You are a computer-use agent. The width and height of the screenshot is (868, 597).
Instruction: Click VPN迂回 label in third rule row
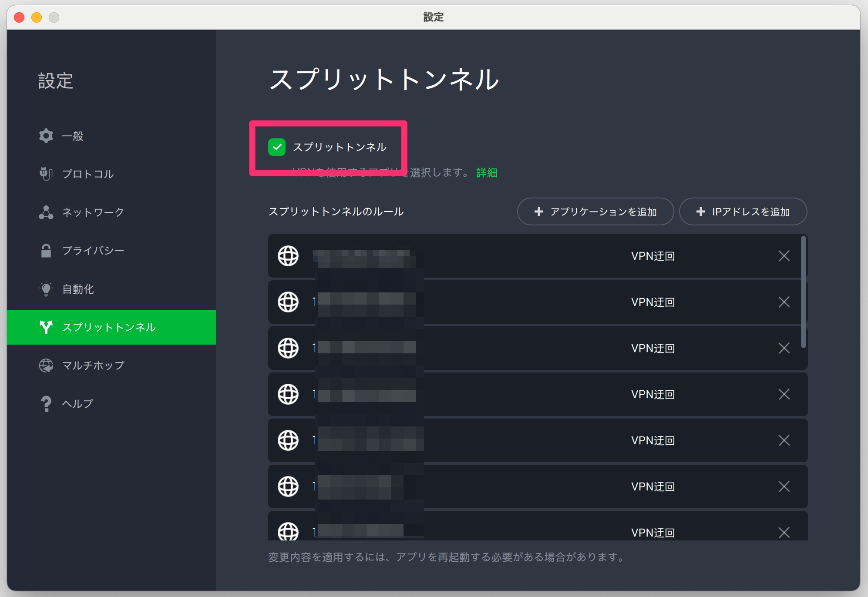[653, 348]
